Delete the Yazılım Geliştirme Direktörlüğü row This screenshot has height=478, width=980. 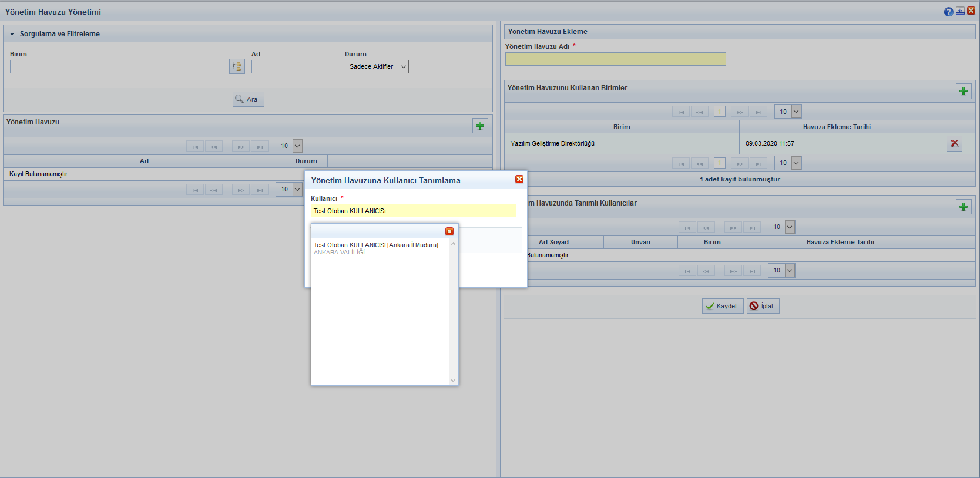954,143
